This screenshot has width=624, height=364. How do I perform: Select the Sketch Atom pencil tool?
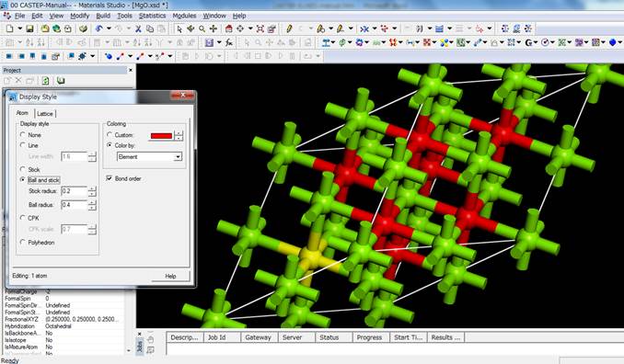point(289,28)
